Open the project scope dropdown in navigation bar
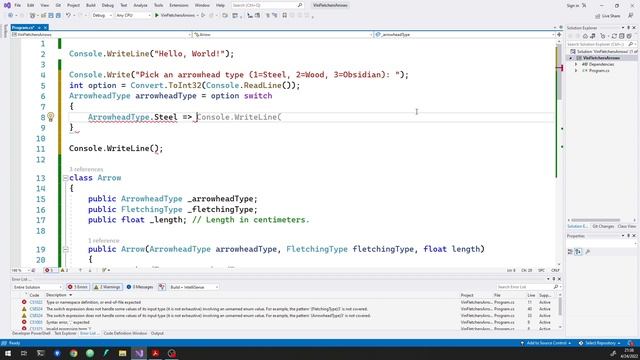The image size is (640, 360). (x=101, y=35)
